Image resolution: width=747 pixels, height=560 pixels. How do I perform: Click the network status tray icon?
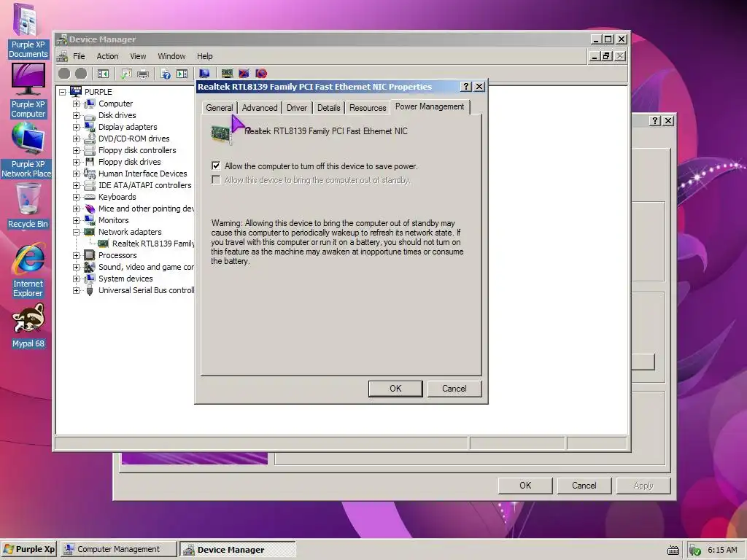coord(695,550)
